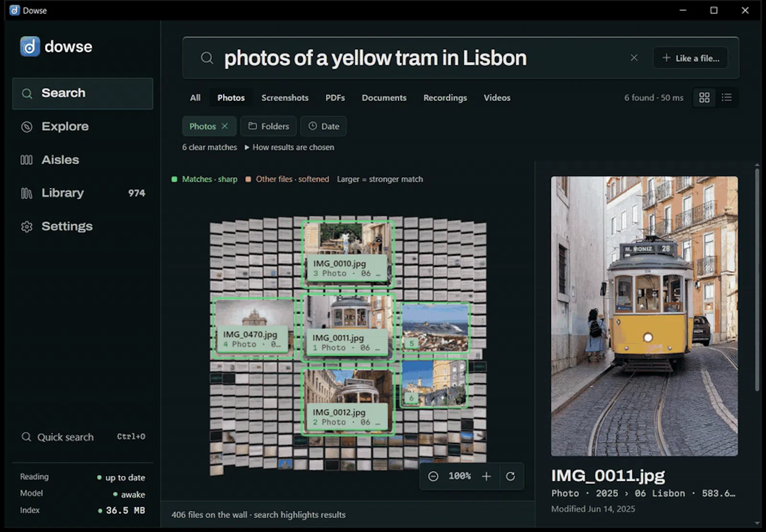Click the large tram preview image
766x532 pixels.
[x=644, y=316]
